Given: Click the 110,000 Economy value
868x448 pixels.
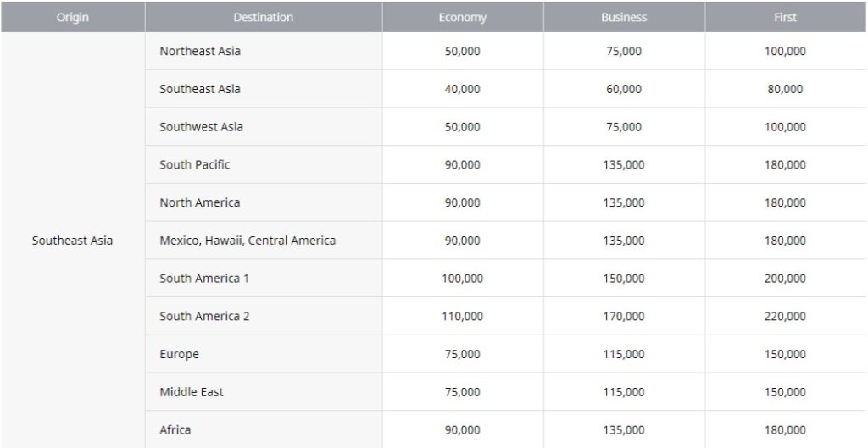Looking at the screenshot, I should pos(462,317).
